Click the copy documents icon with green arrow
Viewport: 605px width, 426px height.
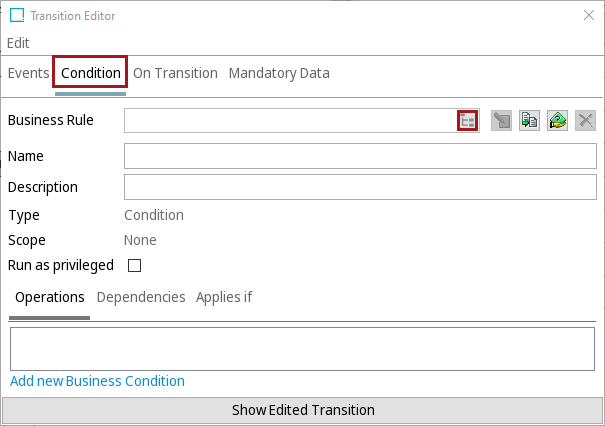pyautogui.click(x=529, y=121)
